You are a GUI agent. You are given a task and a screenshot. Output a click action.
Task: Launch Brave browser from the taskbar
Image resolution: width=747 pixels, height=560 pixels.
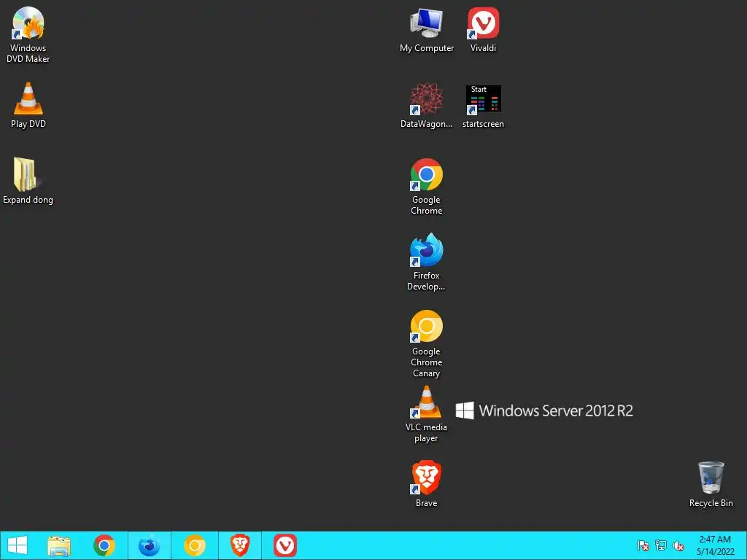[240, 545]
